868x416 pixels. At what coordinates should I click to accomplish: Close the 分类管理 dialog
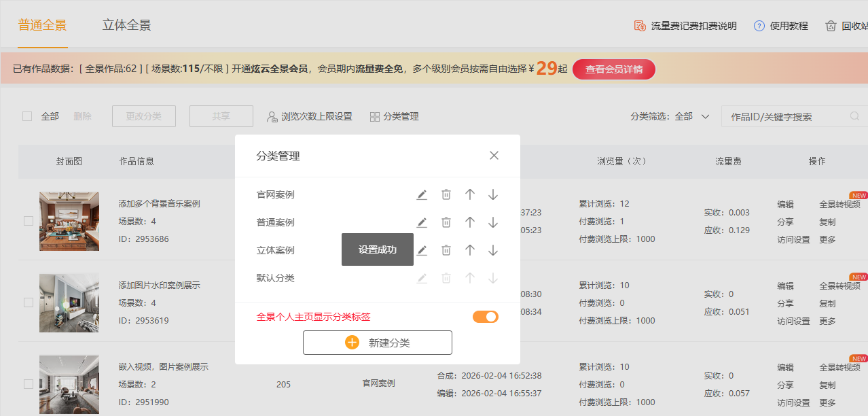tap(494, 156)
